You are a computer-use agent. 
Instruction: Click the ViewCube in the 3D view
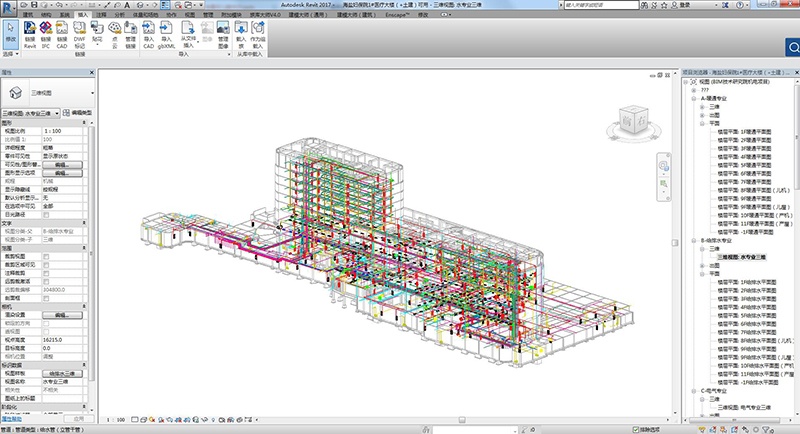634,120
